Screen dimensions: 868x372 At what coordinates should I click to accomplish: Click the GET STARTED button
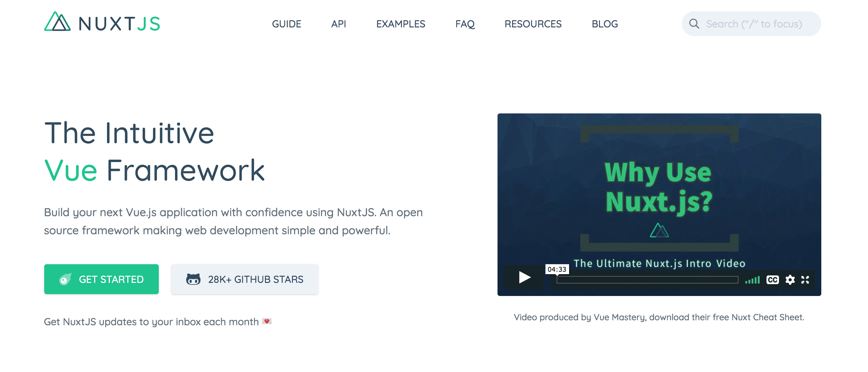point(101,279)
